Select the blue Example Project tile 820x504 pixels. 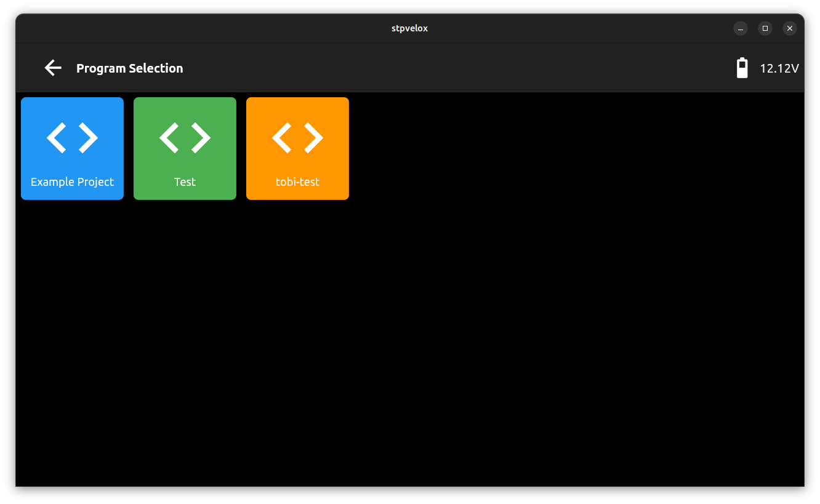pyautogui.click(x=72, y=148)
